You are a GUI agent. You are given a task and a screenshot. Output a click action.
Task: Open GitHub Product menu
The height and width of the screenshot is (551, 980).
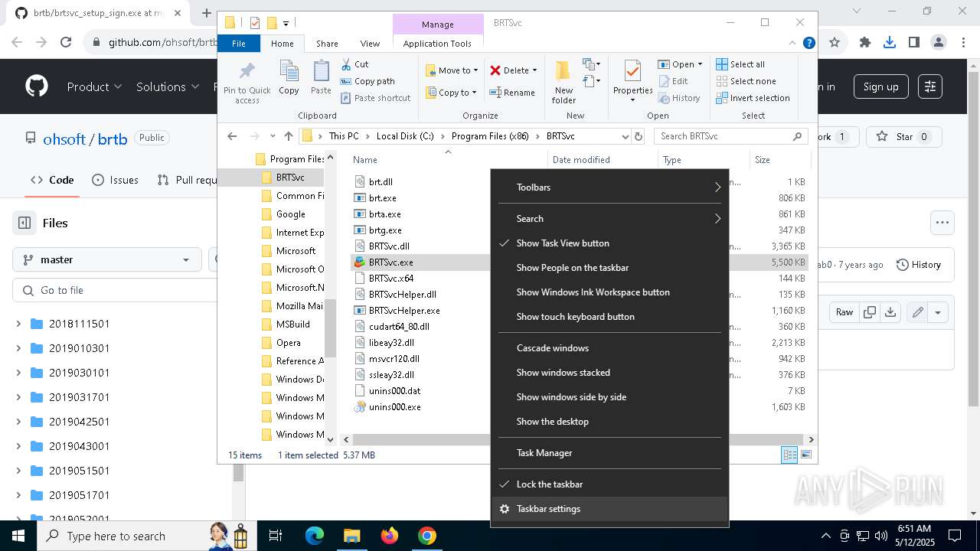[94, 86]
